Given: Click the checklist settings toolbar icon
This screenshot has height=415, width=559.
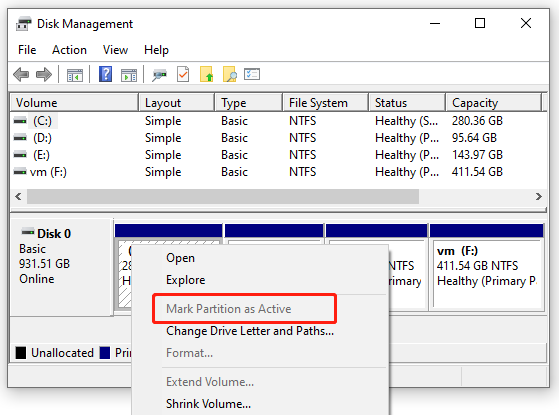Looking at the screenshot, I should point(252,74).
